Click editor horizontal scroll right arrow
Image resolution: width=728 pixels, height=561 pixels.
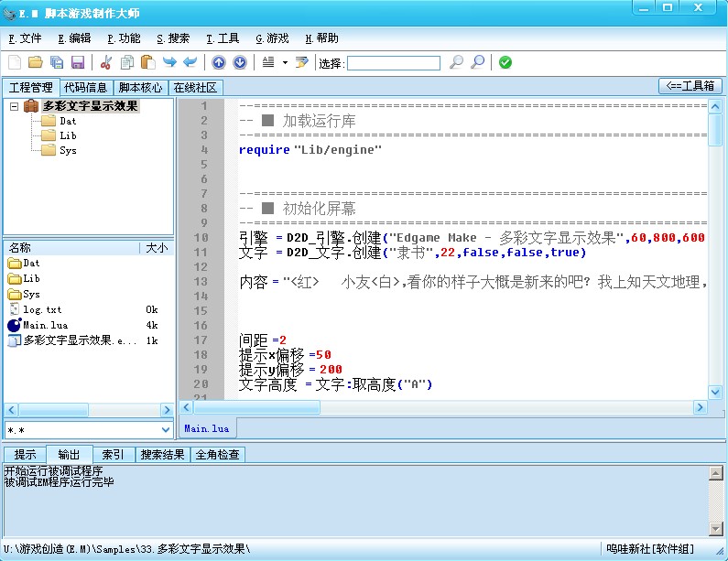[701, 407]
